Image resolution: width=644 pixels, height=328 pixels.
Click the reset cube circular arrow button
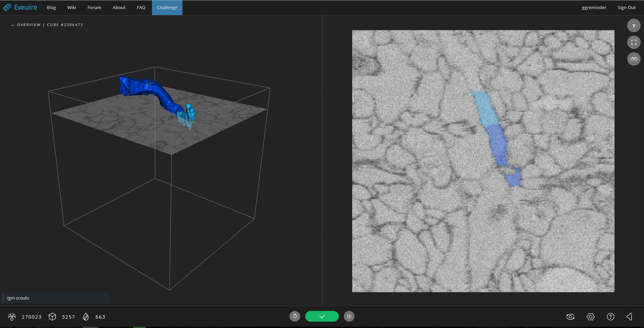coord(295,316)
